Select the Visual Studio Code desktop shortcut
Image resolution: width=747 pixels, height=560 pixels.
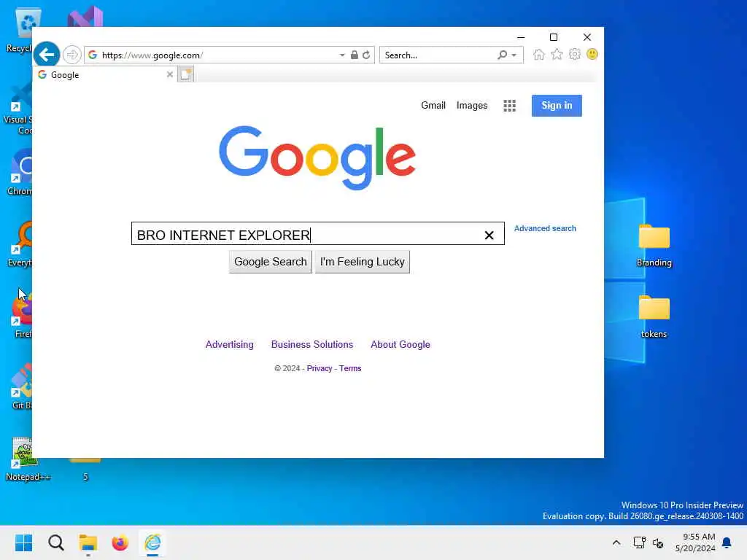pos(19,108)
